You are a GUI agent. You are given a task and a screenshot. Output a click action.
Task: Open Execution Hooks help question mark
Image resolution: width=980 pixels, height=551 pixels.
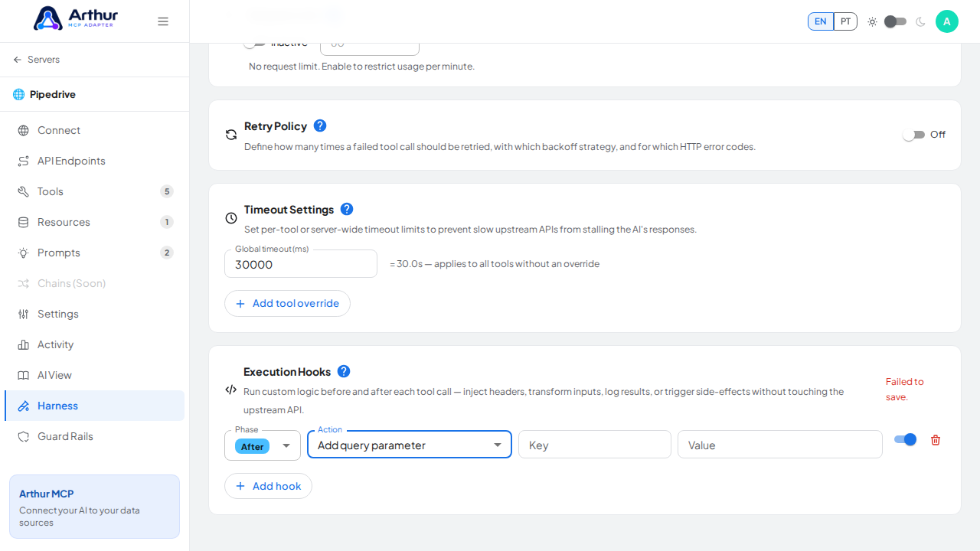coord(344,371)
